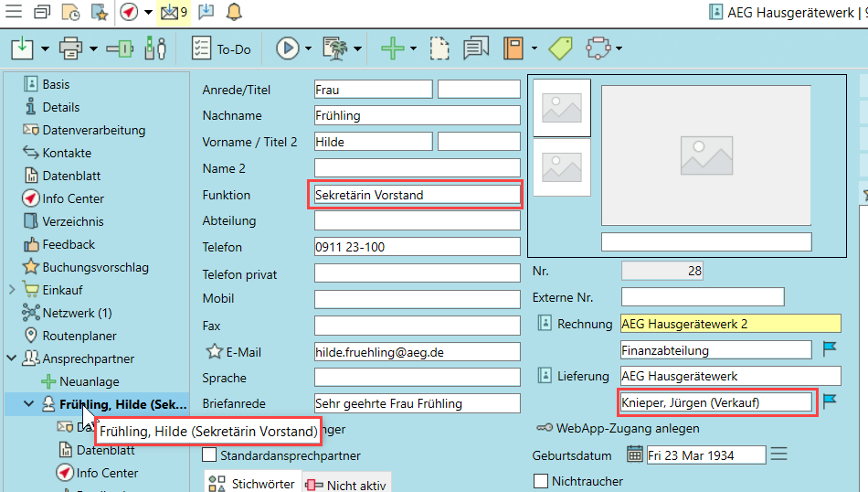Select the Nicht aktiv tab
The width and height of the screenshot is (868, 492).
(346, 485)
